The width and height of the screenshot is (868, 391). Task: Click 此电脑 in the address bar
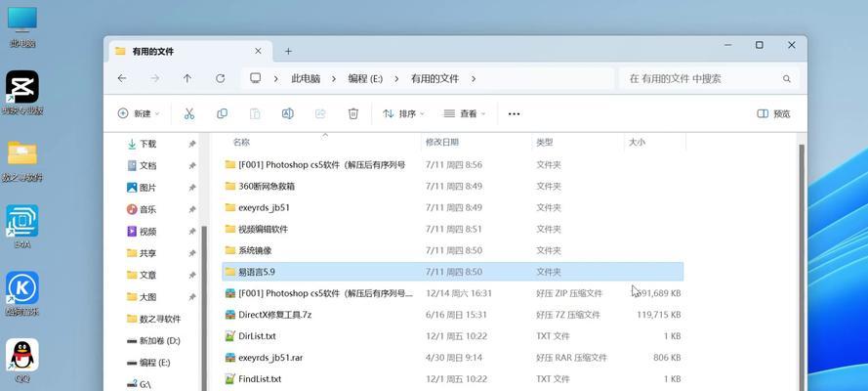[x=306, y=78]
